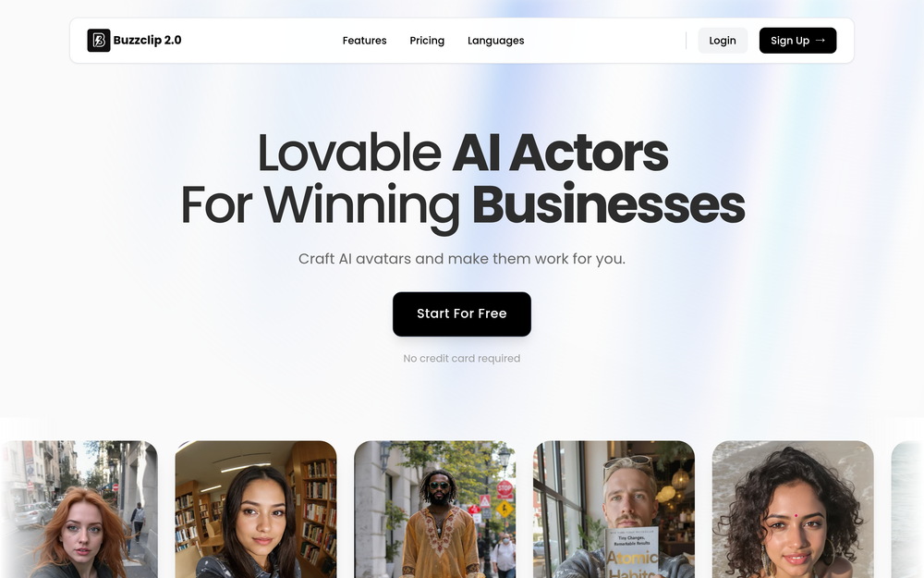The height and width of the screenshot is (578, 924).
Task: Select the man in yellow kurta avatar
Action: click(x=435, y=510)
